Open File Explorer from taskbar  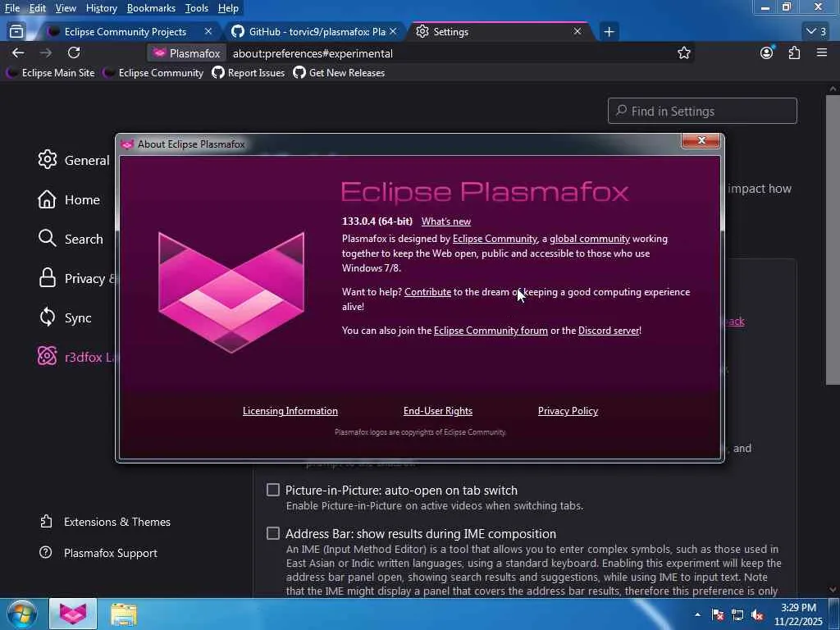click(124, 614)
